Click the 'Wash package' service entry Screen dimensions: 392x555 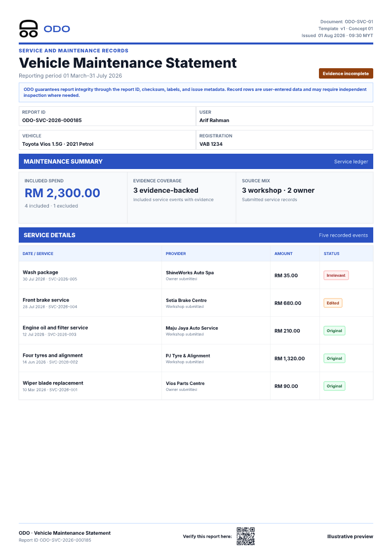coord(40,272)
